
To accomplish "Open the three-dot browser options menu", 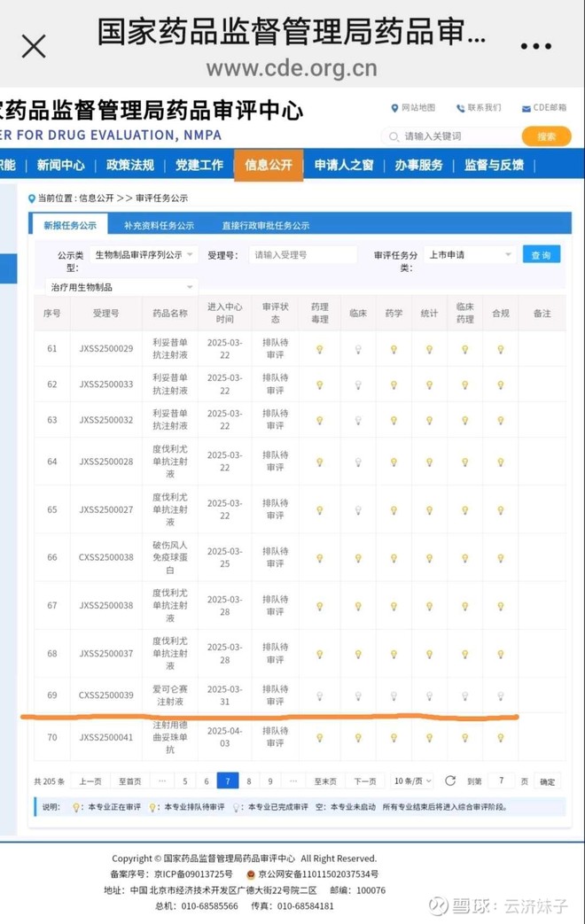I will (536, 46).
